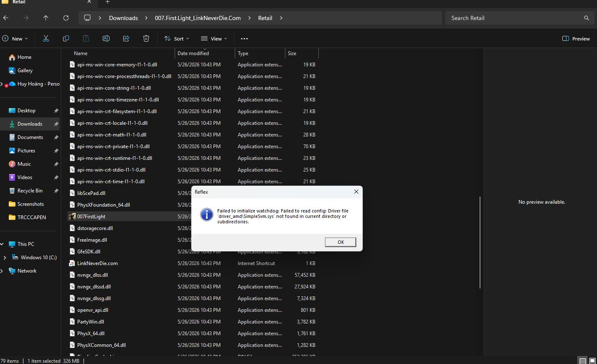Open the View dropdown
597x364 pixels.
point(214,38)
